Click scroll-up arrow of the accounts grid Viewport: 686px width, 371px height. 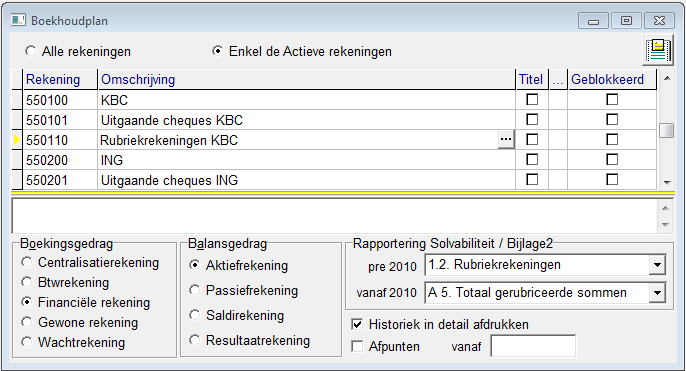point(667,79)
